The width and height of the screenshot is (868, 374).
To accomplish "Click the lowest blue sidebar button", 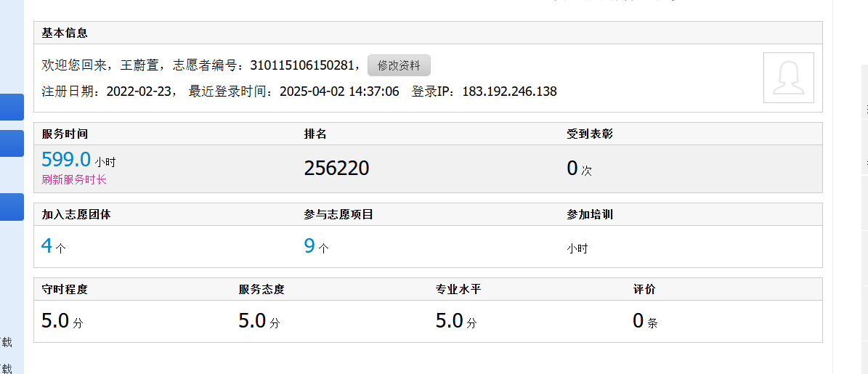I will pos(12,207).
